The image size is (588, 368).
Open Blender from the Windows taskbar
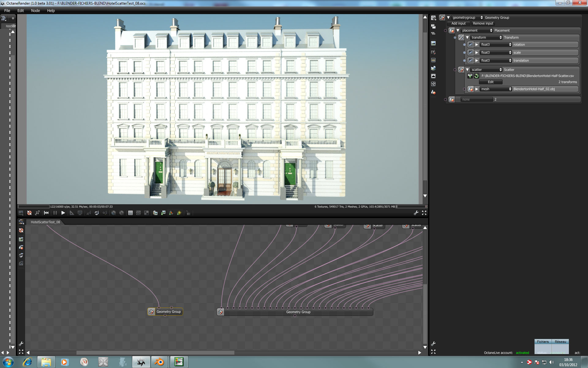click(159, 362)
